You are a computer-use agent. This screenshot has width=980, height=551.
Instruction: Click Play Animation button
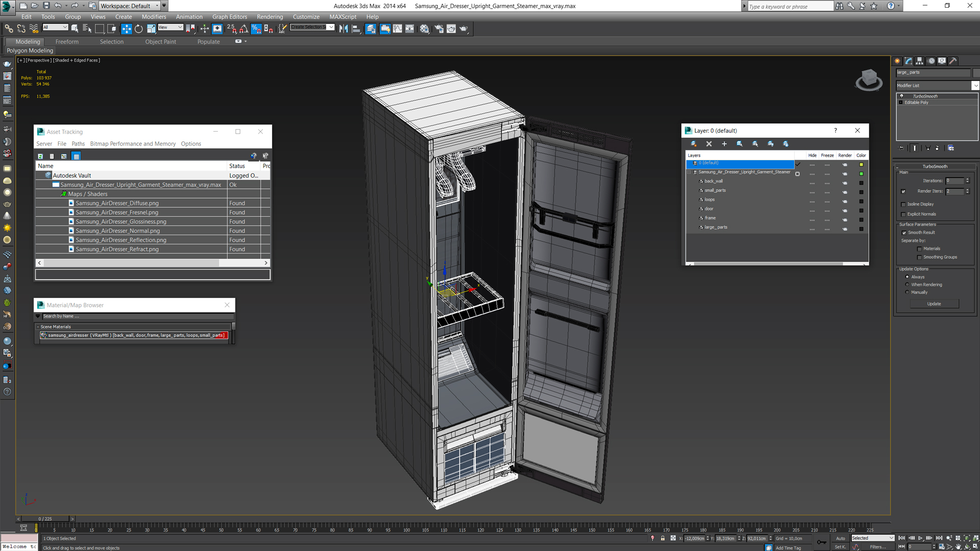click(920, 538)
